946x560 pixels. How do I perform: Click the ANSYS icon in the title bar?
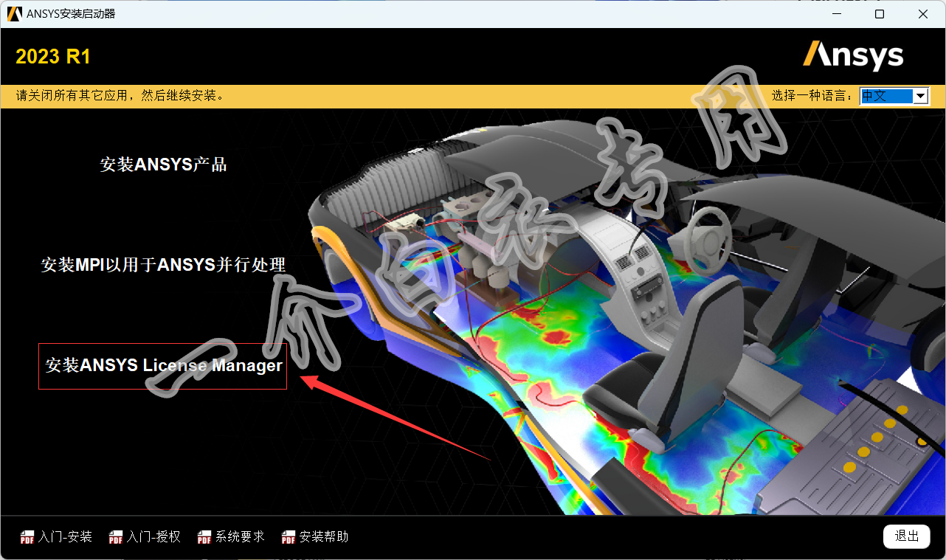point(14,14)
